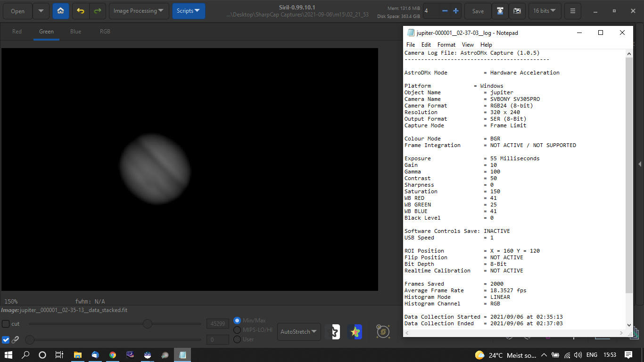Open the astrometry galaxy icon tool
Viewport: 644px width, 362px height.
383,332
